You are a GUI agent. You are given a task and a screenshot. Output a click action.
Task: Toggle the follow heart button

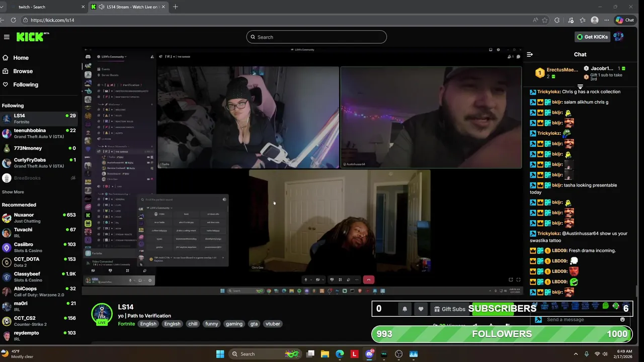(421, 309)
